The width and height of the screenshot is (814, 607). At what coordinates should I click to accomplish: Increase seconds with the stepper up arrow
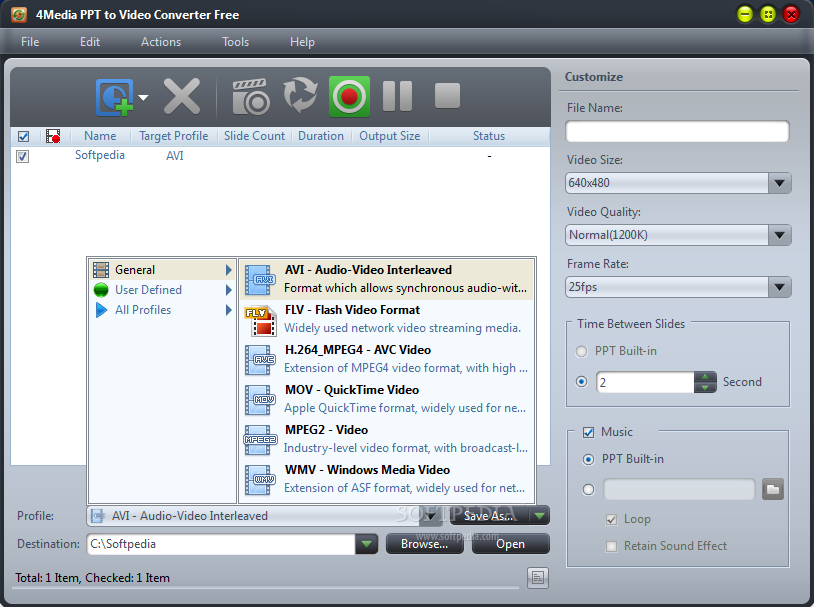pyautogui.click(x=705, y=377)
